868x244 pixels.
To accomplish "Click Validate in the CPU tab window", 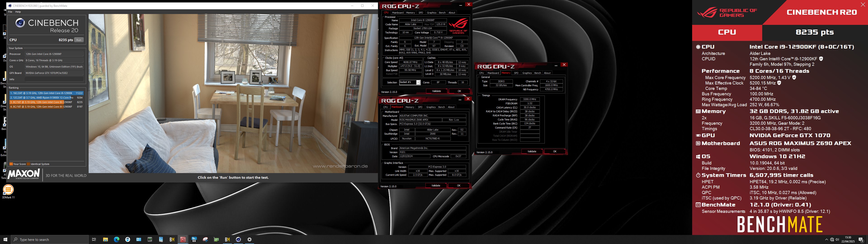I will pyautogui.click(x=436, y=91).
